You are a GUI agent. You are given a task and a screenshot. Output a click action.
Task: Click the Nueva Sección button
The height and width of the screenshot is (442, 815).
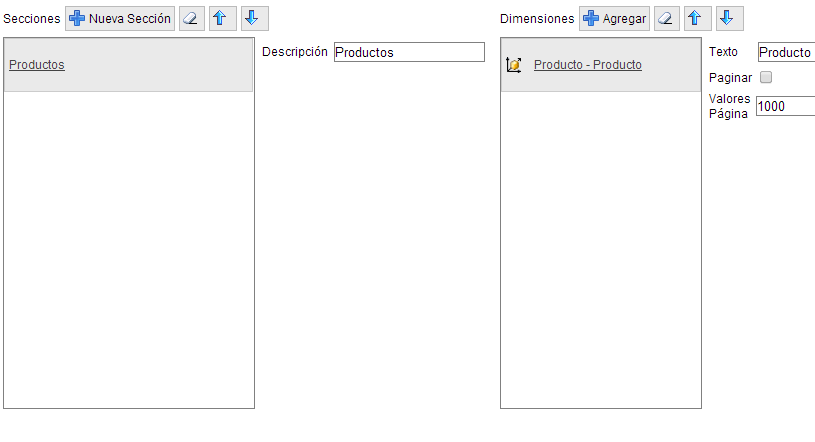click(120, 19)
